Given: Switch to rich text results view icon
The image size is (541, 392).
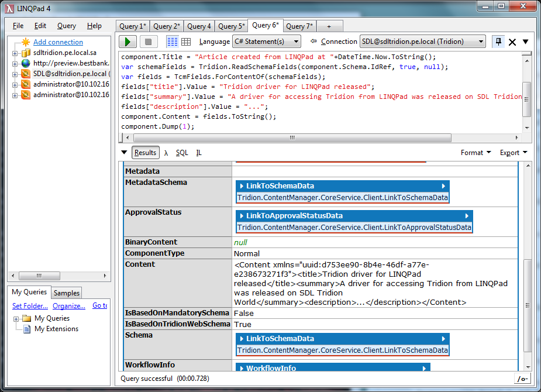Looking at the screenshot, I should click(x=173, y=42).
